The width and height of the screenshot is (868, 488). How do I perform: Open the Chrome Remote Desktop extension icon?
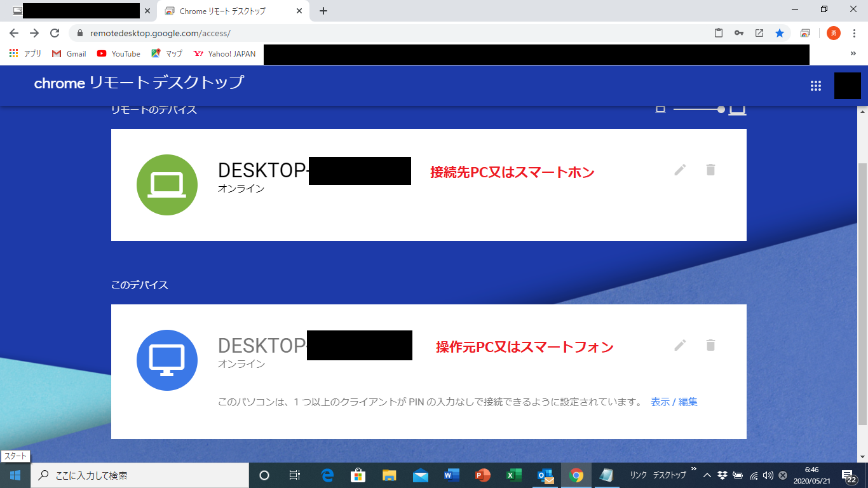[805, 33]
